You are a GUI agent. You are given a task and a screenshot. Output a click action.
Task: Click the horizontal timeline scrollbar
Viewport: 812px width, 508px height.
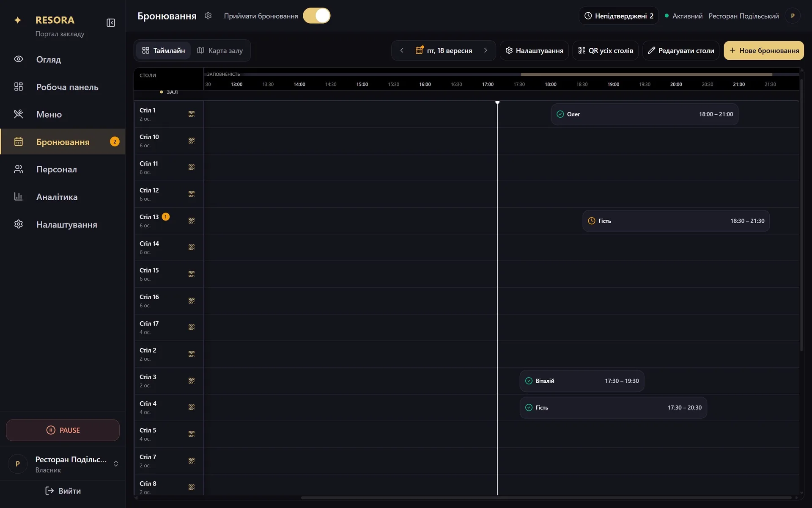click(x=546, y=498)
